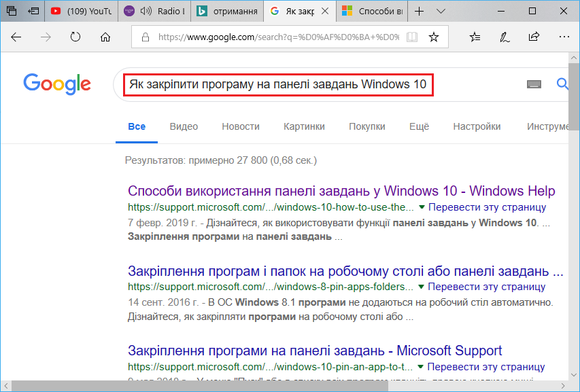The width and height of the screenshot is (580, 392).
Task: Translate second result via Перевести эту страницу
Action: tap(487, 287)
